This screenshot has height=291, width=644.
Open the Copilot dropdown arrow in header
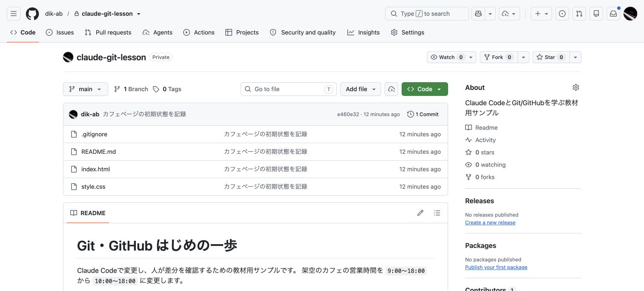pos(490,14)
